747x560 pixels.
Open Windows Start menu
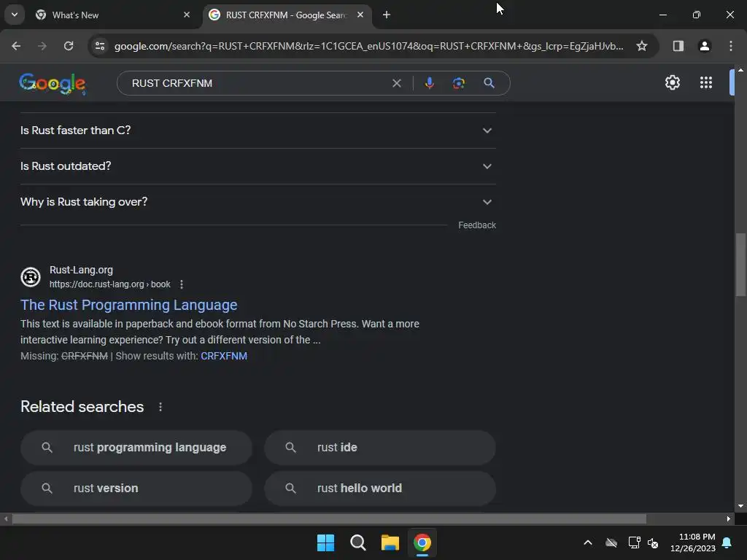click(326, 542)
